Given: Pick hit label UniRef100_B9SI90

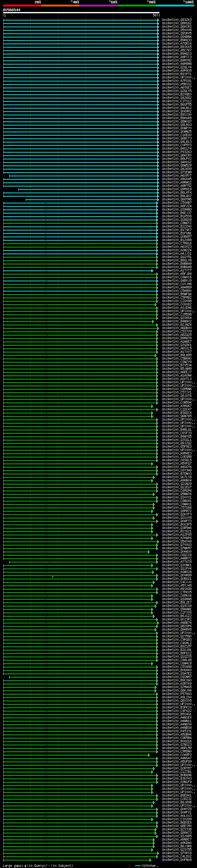Looking at the screenshot, I should tap(177, 115).
